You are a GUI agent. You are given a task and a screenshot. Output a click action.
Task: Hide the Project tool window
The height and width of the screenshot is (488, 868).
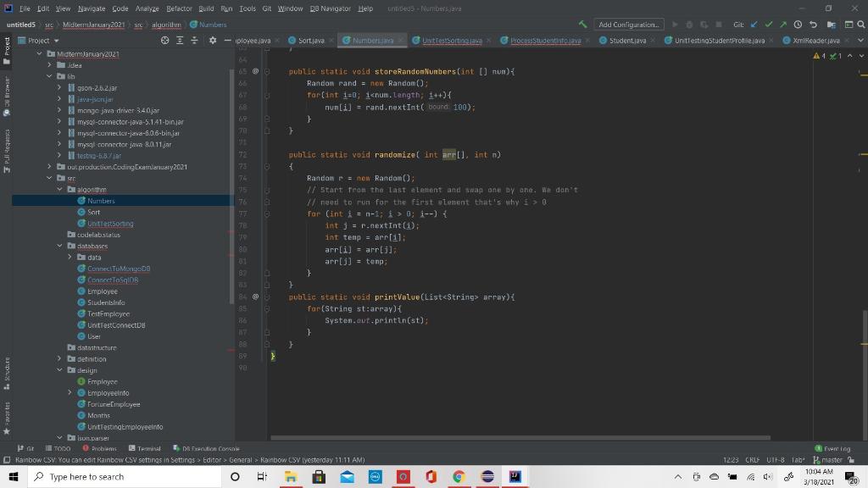point(228,40)
